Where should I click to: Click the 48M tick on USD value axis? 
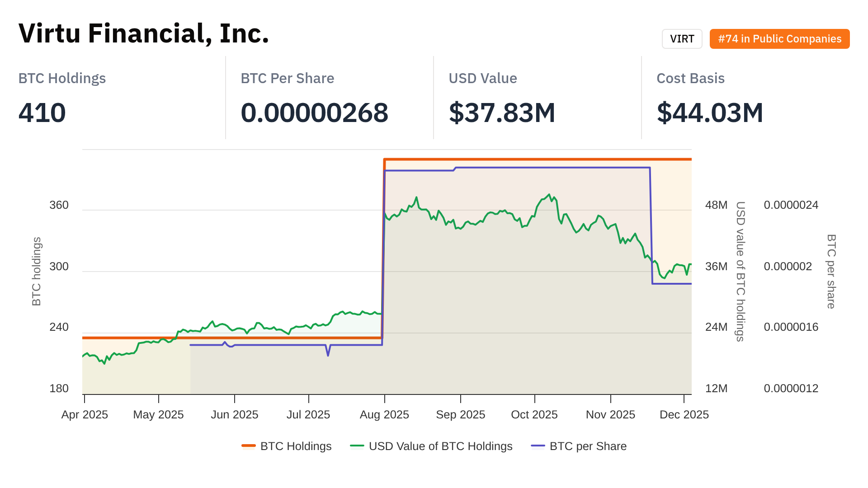(x=716, y=205)
